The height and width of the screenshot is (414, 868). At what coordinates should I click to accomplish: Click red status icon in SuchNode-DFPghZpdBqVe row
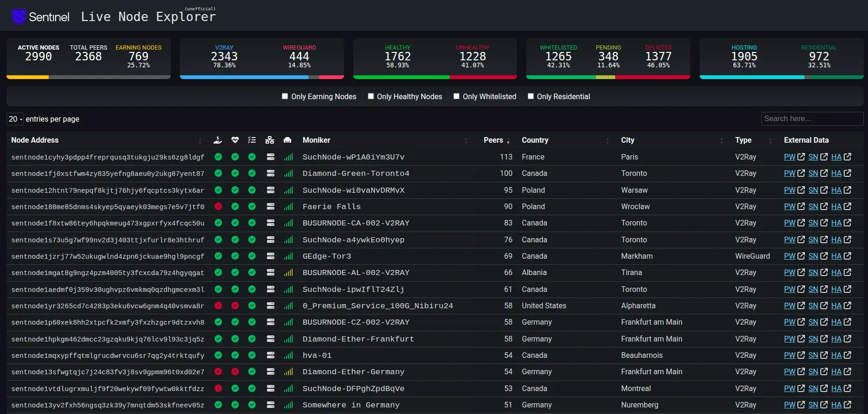(x=218, y=388)
